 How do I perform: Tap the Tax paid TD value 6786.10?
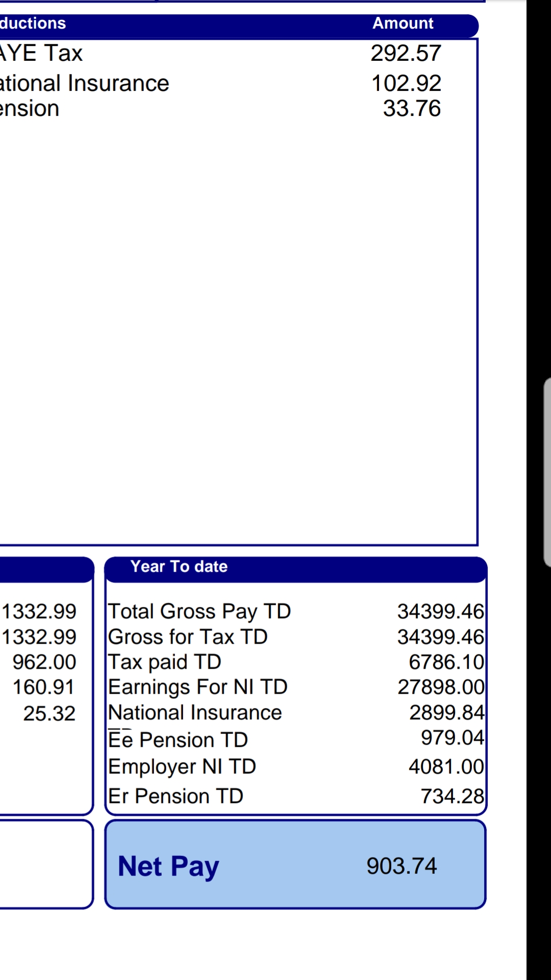[446, 662]
